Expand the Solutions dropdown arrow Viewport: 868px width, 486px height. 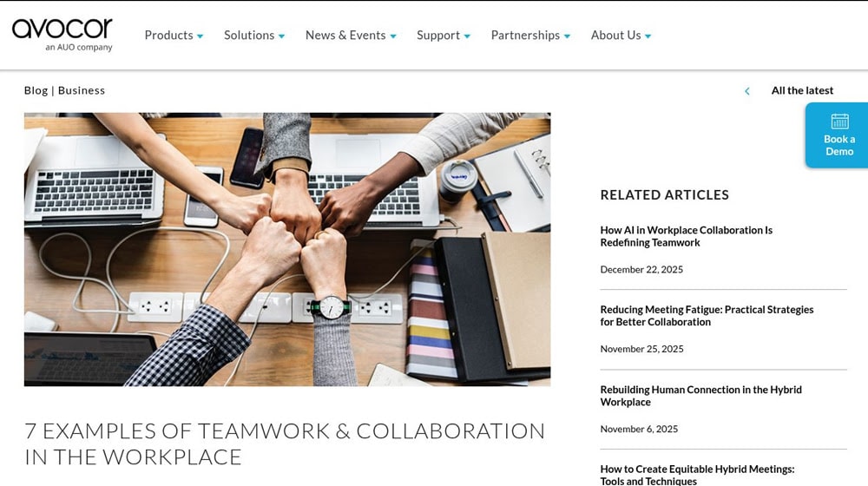pyautogui.click(x=281, y=36)
